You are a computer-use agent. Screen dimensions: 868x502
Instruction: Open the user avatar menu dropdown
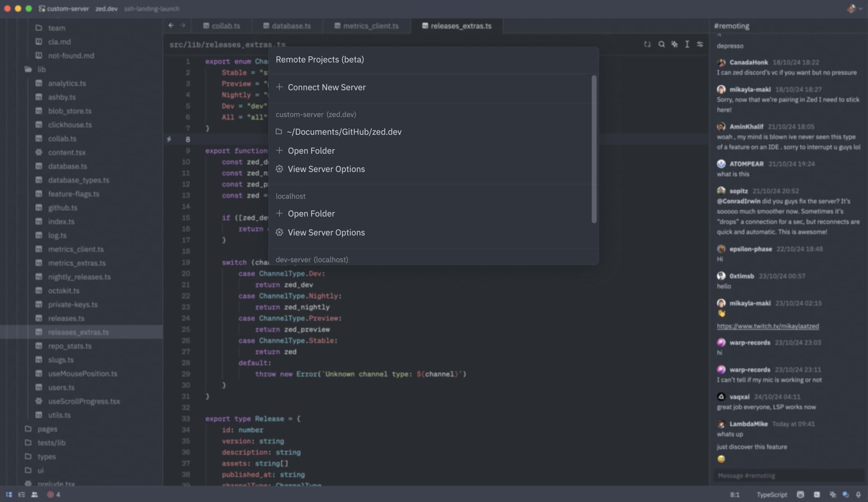854,9
